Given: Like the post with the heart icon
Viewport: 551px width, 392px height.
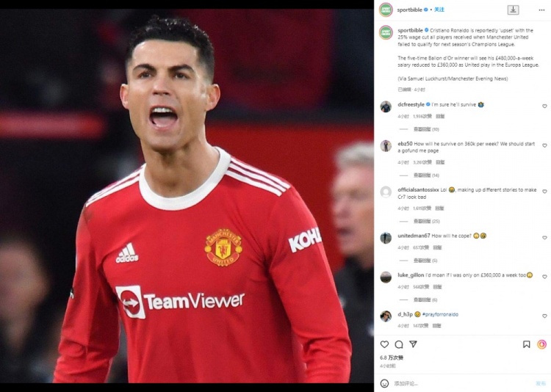Looking at the screenshot, I should coord(384,344).
